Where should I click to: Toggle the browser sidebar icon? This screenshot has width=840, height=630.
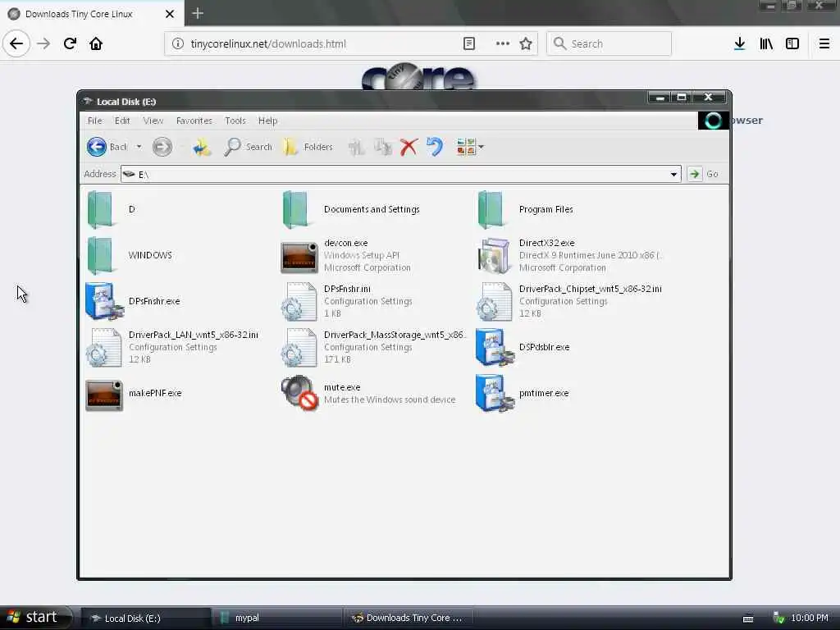click(x=792, y=44)
